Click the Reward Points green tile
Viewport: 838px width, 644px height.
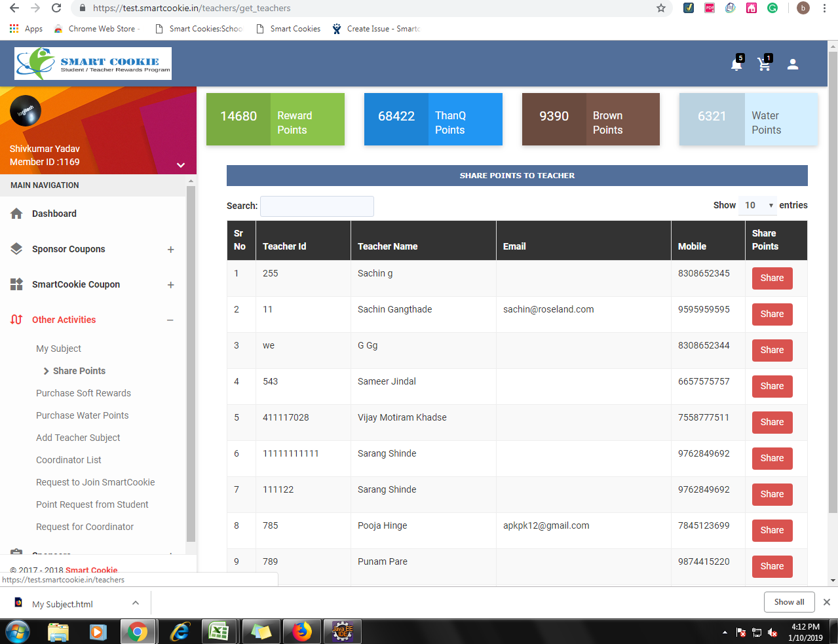[275, 119]
